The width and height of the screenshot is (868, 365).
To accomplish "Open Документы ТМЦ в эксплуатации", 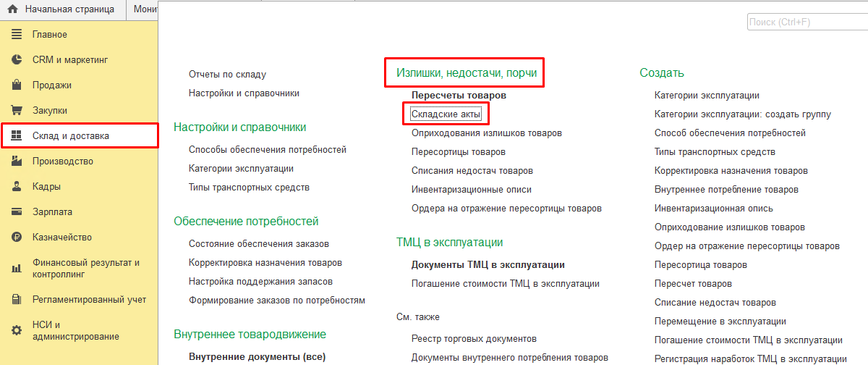I will point(488,265).
